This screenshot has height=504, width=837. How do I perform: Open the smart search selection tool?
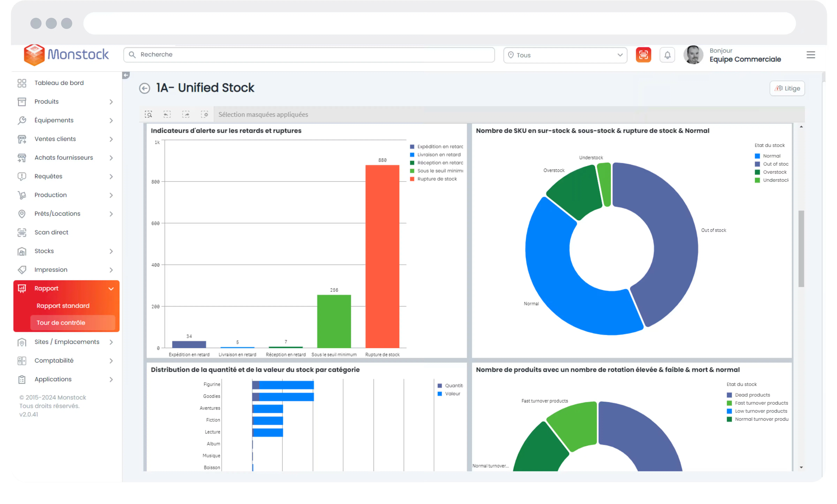click(x=148, y=114)
